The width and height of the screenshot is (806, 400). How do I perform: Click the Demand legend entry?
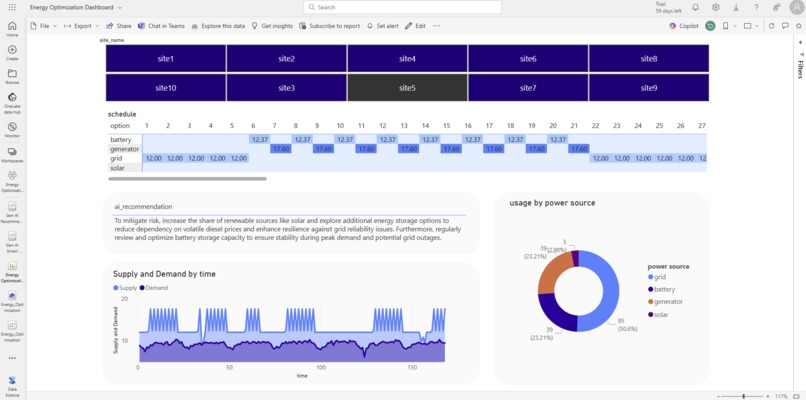[153, 288]
